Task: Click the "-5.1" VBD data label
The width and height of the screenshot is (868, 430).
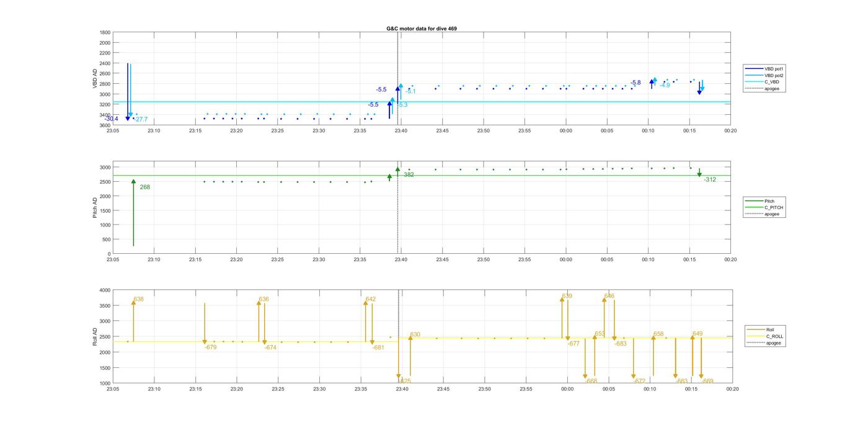Action: pos(410,92)
